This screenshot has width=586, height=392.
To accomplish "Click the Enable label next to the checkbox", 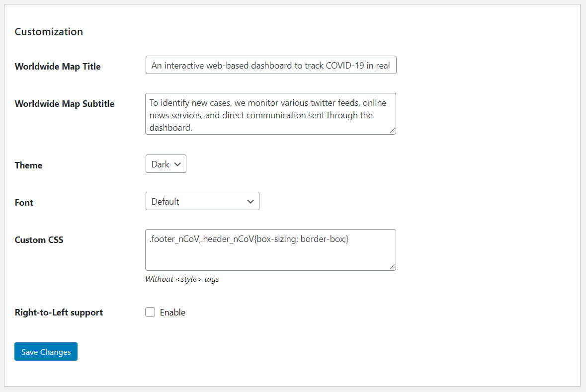I will pos(172,313).
